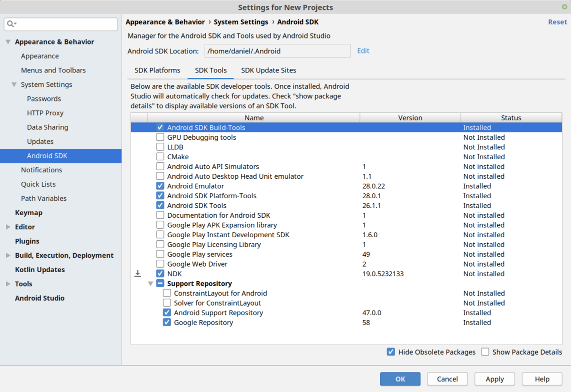Open Quick Lists settings
Screen dimensions: 571x392
pos(38,184)
